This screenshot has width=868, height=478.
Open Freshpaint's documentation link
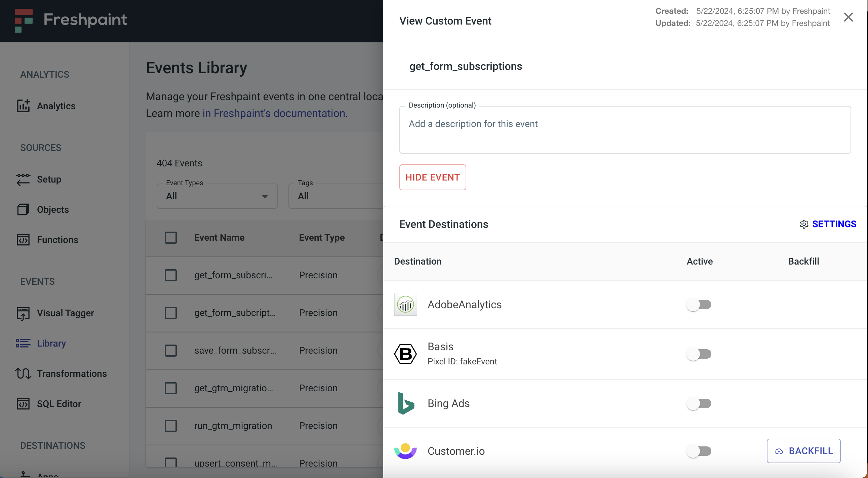coord(274,113)
